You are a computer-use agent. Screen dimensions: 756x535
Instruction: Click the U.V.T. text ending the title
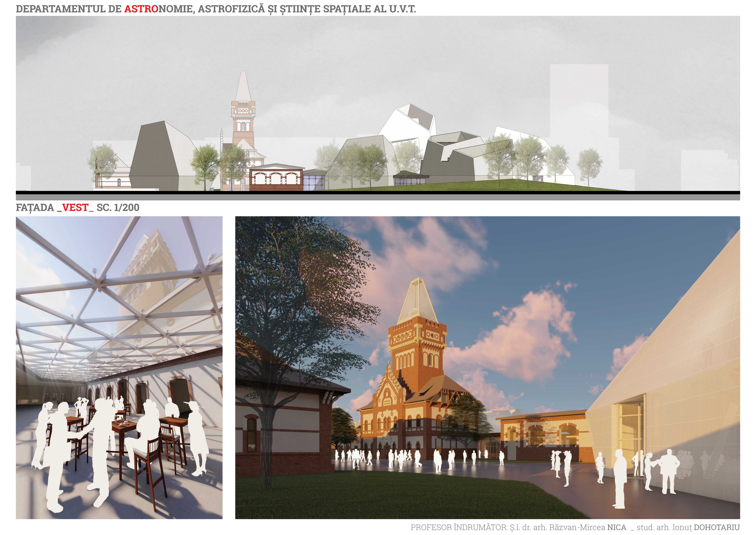402,9
